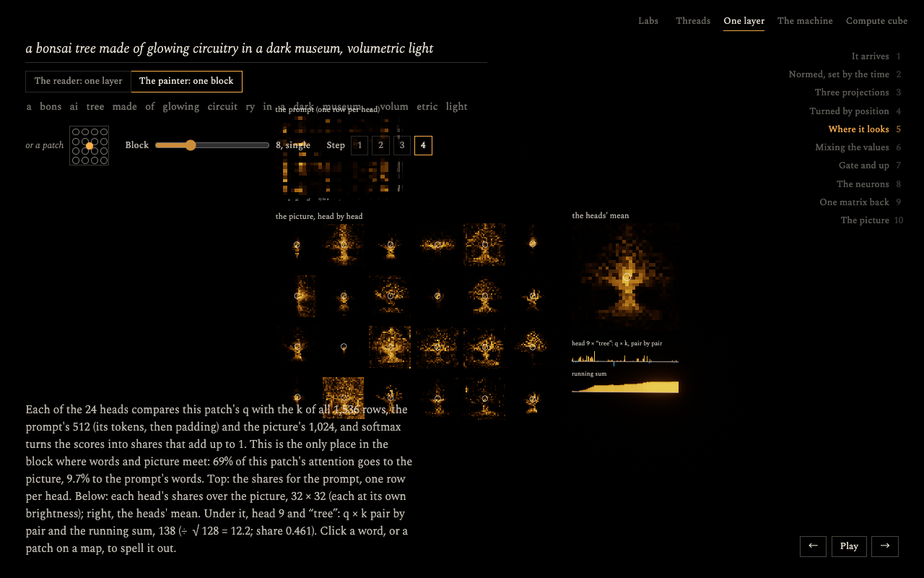Jump to 'The picture' stage 10
The width and height of the screenshot is (924, 578).
coord(871,220)
